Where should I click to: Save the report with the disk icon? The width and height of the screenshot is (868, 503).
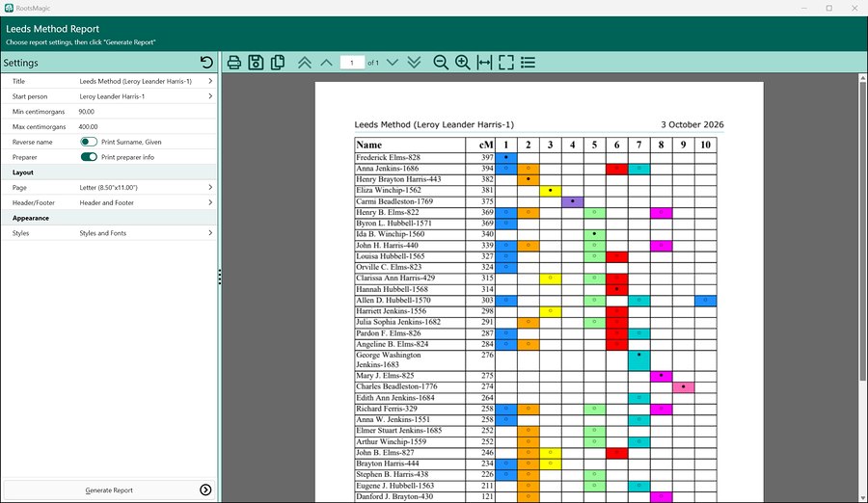(256, 63)
